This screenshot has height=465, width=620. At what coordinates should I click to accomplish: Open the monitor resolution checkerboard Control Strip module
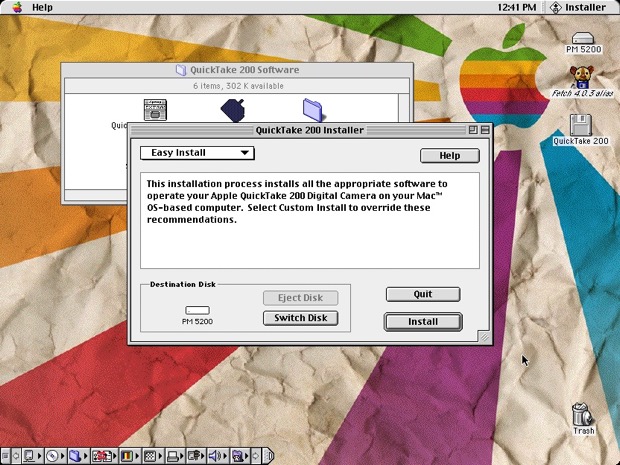153,456
